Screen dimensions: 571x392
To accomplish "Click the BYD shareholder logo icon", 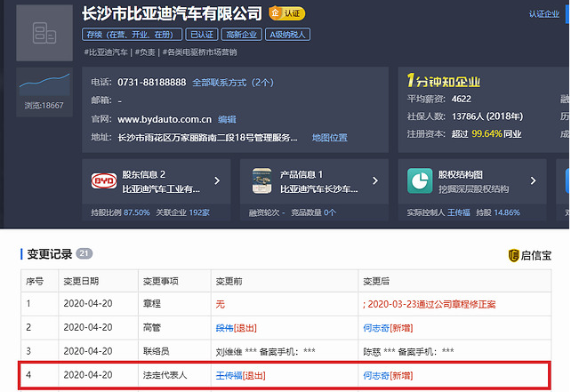I will (x=104, y=181).
